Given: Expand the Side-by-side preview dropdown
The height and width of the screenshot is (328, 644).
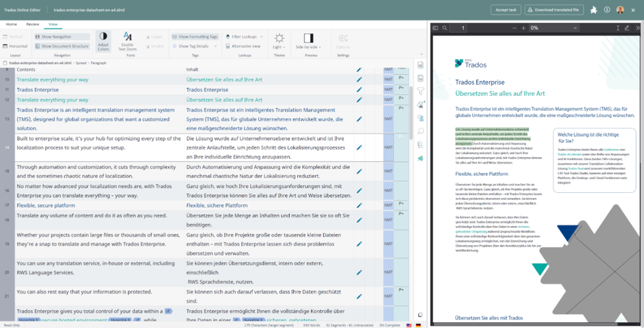Looking at the screenshot, I should (308, 41).
